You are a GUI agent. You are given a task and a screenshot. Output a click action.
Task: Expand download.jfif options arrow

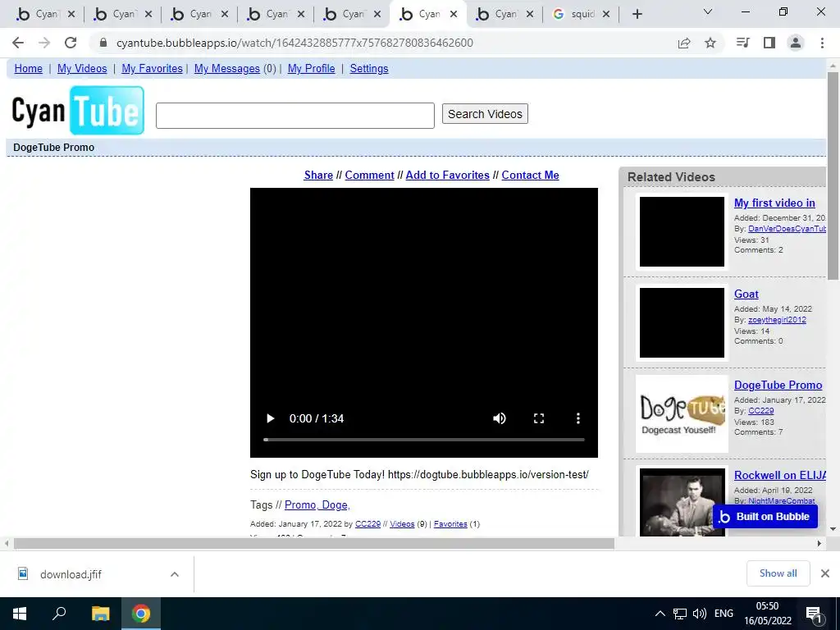point(175,574)
